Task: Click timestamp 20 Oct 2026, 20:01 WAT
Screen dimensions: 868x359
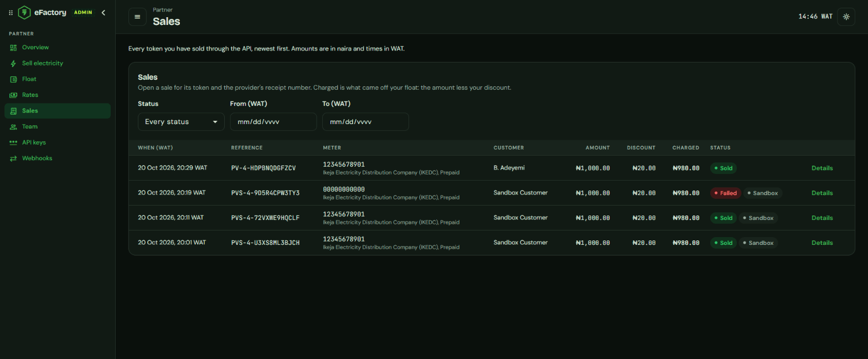Action: coord(172,243)
